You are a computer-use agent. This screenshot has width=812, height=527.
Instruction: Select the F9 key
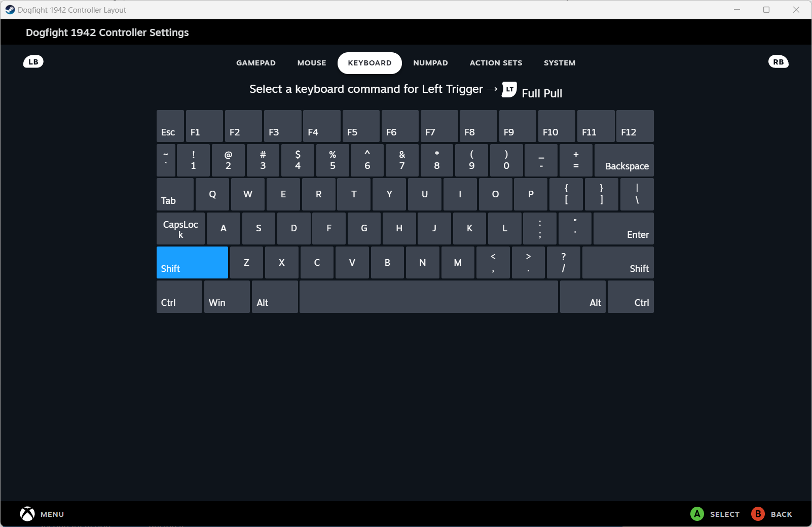point(518,126)
